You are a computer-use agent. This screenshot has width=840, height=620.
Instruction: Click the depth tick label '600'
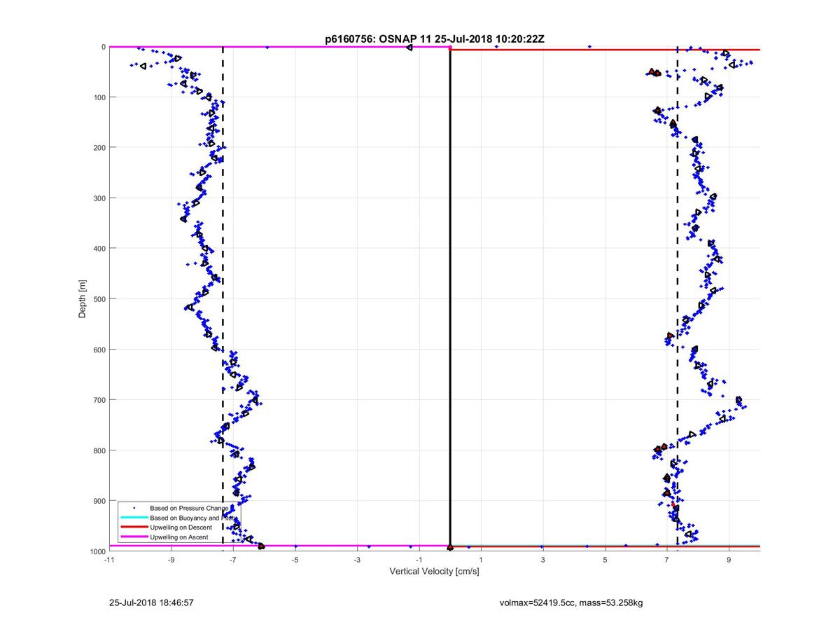[99, 350]
